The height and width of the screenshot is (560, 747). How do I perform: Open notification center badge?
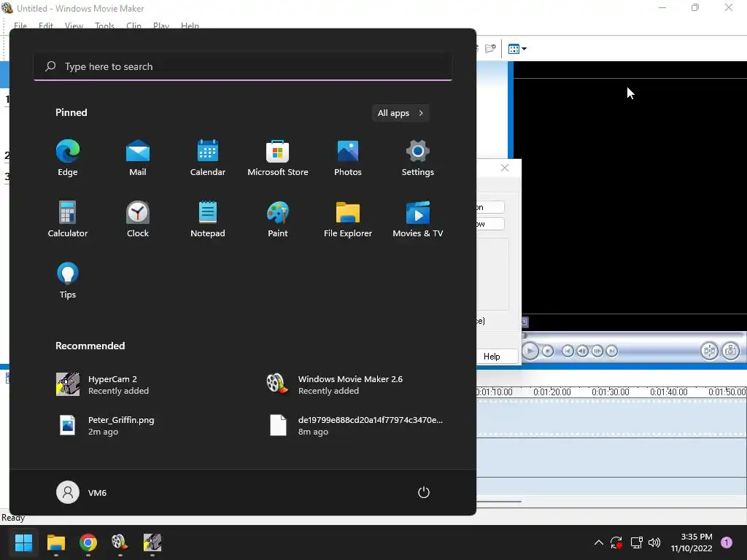[727, 542]
